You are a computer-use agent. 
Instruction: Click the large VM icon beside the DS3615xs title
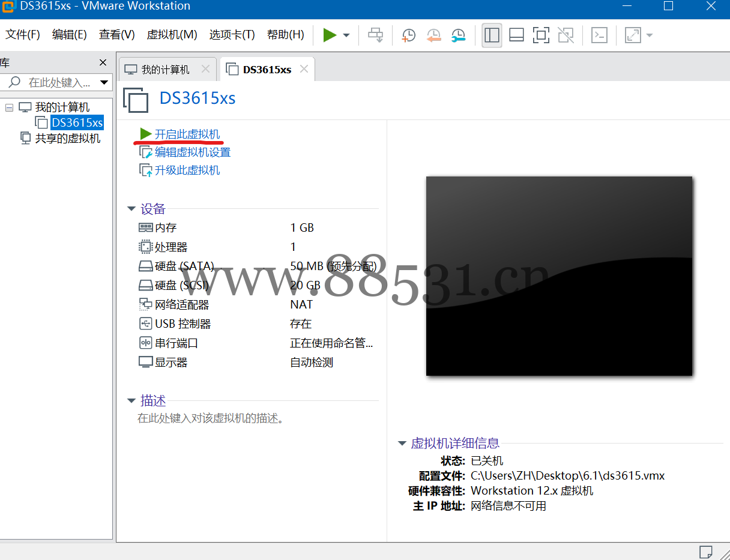point(136,99)
